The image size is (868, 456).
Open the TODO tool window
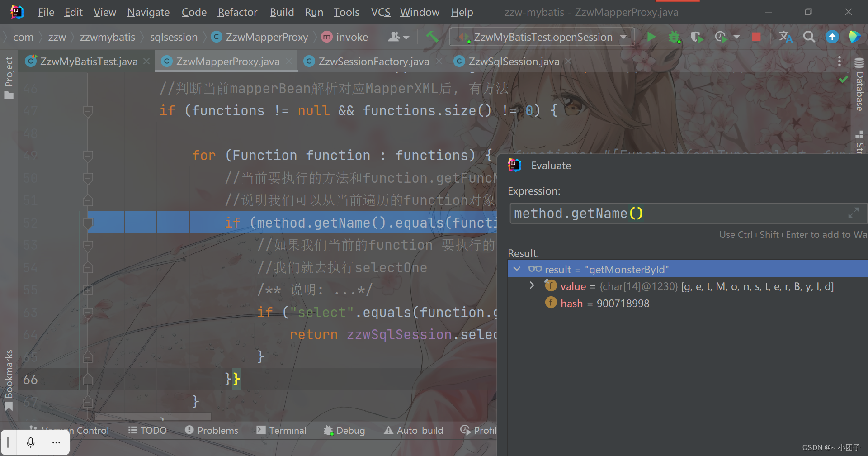pyautogui.click(x=147, y=430)
